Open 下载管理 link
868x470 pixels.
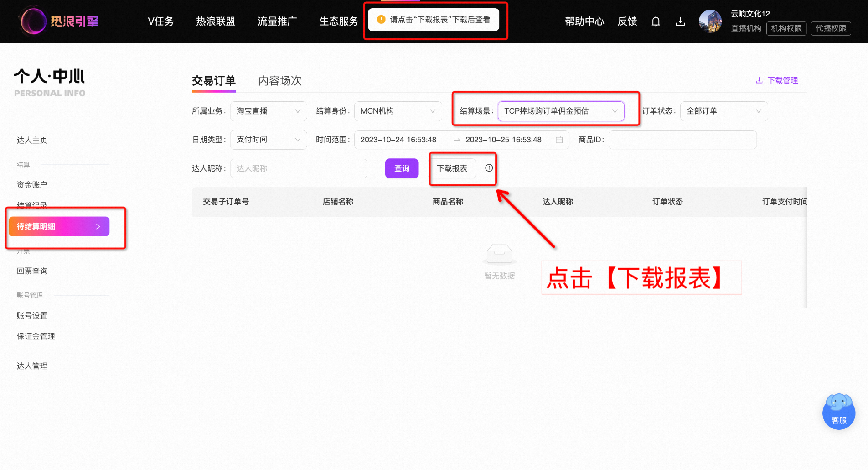coord(777,80)
